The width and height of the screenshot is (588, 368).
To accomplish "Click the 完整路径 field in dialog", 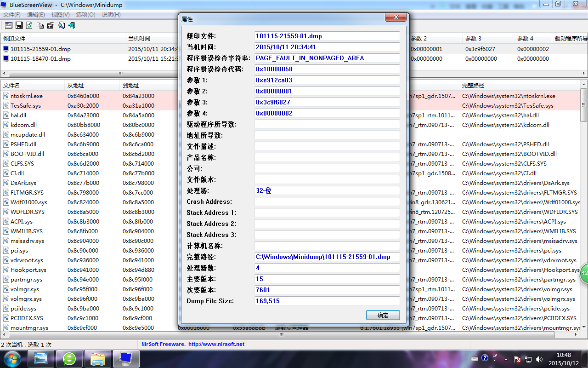I will pos(327,257).
